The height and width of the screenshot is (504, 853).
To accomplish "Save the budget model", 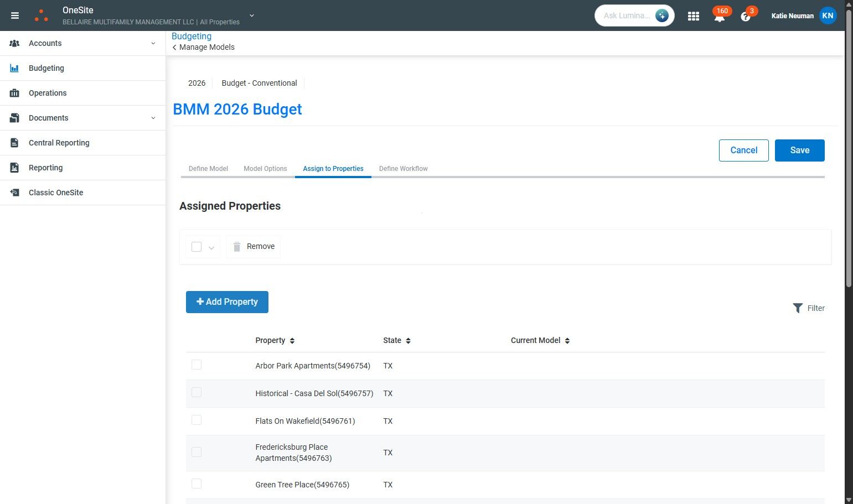I will (799, 150).
